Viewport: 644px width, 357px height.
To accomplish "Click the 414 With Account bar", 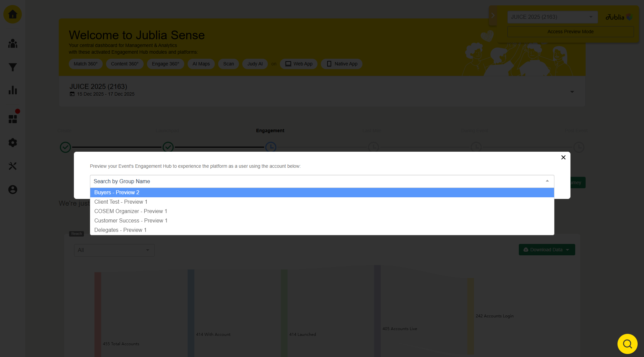I will click(x=191, y=313).
